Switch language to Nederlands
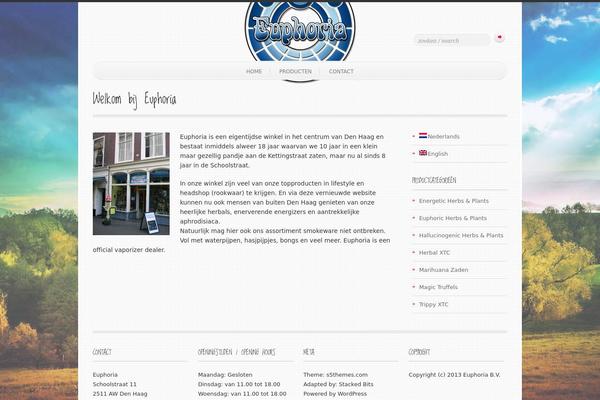Image resolution: width=600 pixels, height=400 pixels. (443, 137)
